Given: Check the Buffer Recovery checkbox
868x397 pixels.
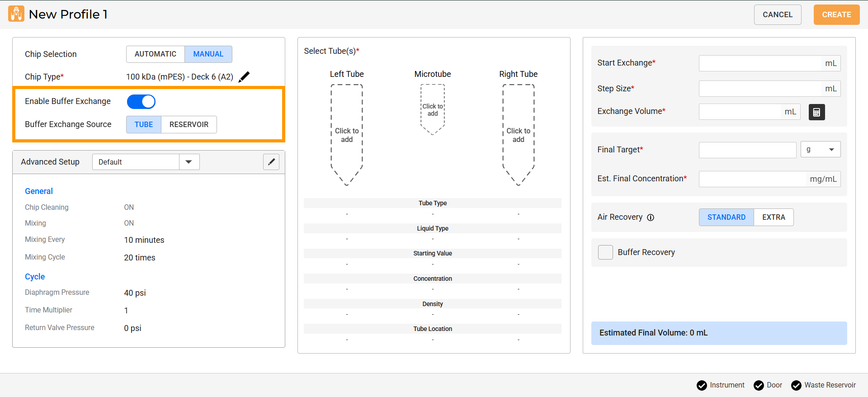Looking at the screenshot, I should pos(605,252).
